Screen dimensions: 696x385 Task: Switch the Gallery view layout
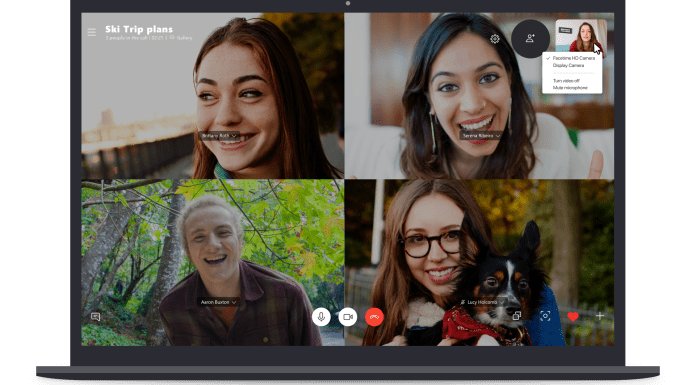[182, 38]
